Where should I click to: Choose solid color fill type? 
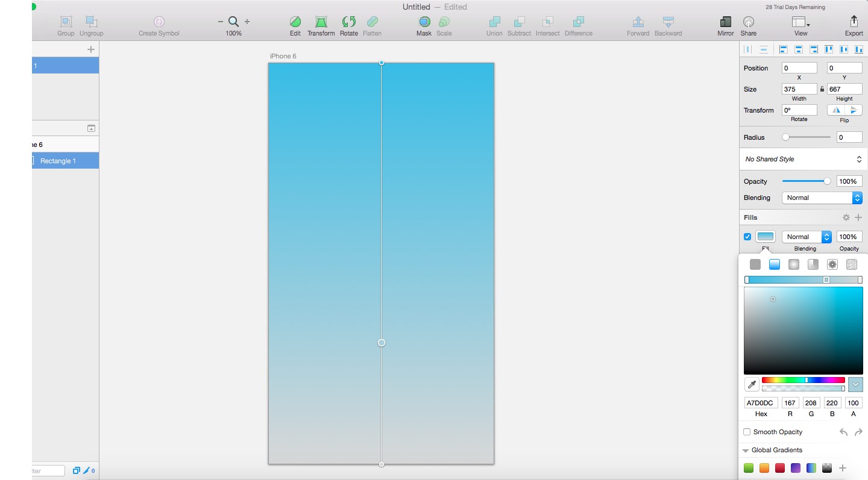pyautogui.click(x=755, y=264)
